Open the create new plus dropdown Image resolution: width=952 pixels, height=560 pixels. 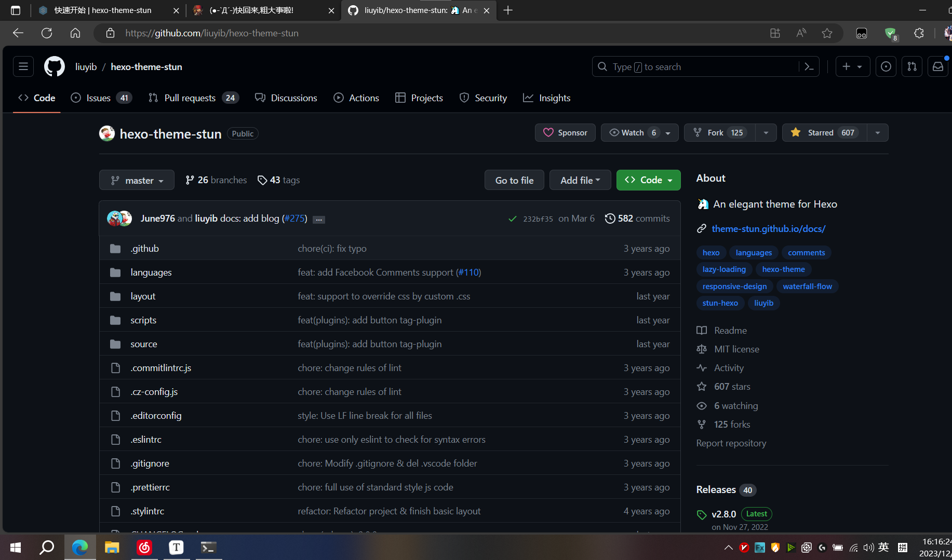coord(852,66)
